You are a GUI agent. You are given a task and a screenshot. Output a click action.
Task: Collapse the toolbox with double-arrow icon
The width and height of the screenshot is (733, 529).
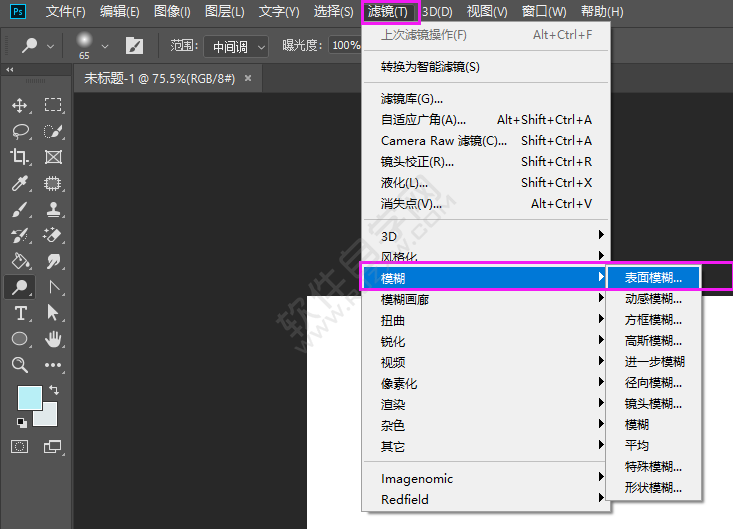[x=10, y=69]
